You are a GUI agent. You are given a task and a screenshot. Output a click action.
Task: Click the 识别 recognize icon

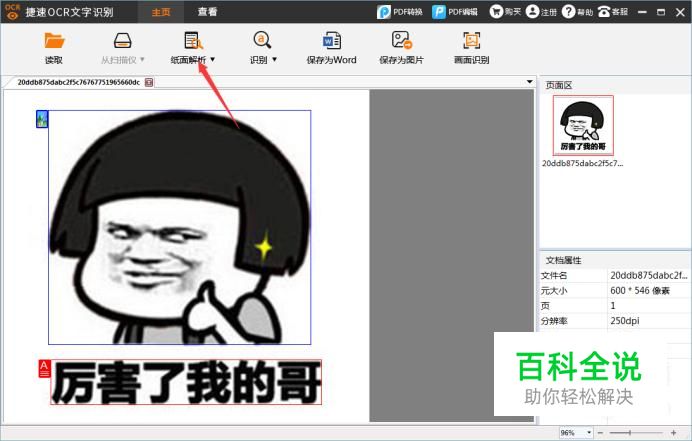tap(262, 40)
